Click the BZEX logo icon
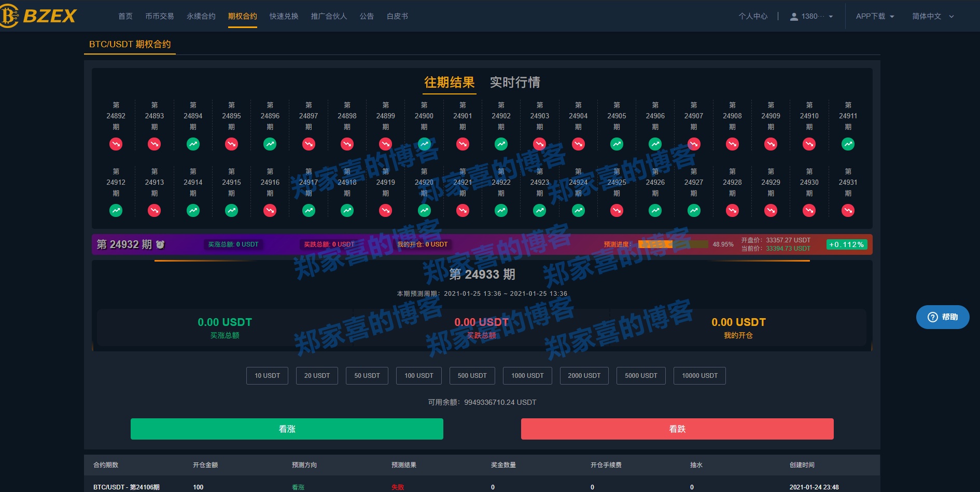Viewport: 980px width, 492px height. coord(10,15)
